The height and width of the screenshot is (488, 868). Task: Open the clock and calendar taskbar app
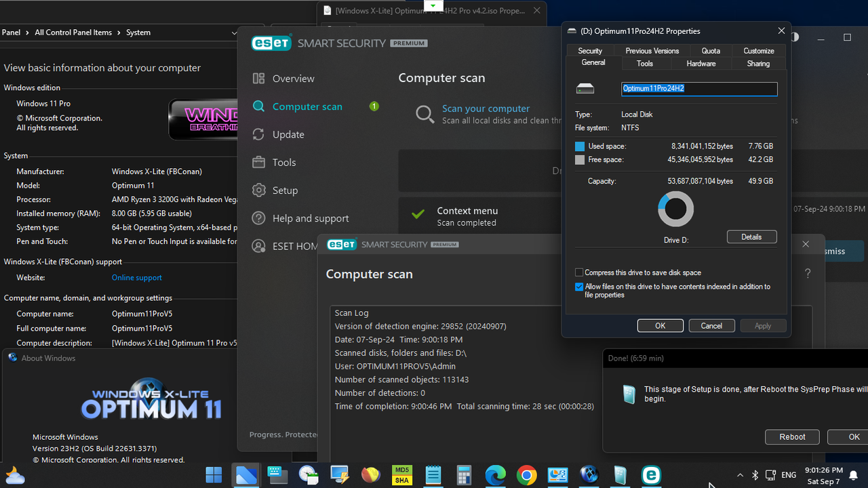pyautogui.click(x=308, y=475)
